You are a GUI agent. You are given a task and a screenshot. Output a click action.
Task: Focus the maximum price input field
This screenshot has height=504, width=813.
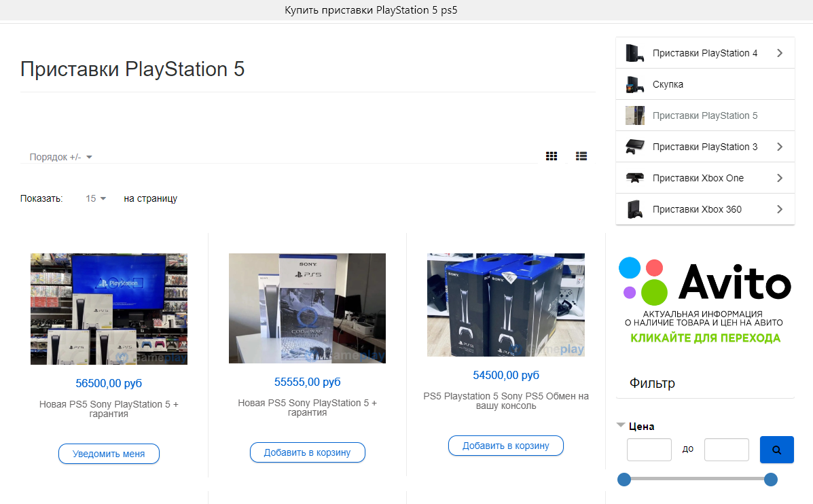[x=727, y=450]
